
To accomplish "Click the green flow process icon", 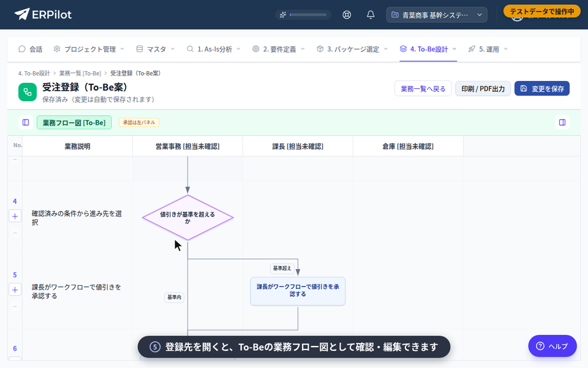I will [28, 92].
